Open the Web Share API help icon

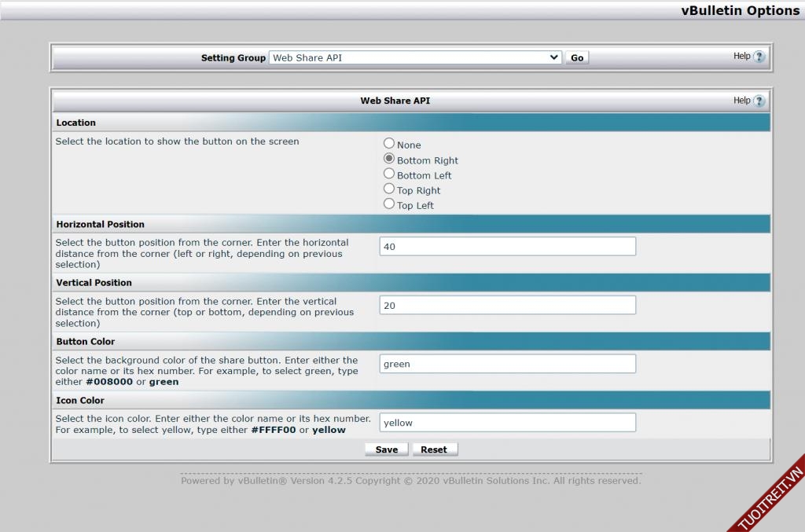tap(759, 101)
